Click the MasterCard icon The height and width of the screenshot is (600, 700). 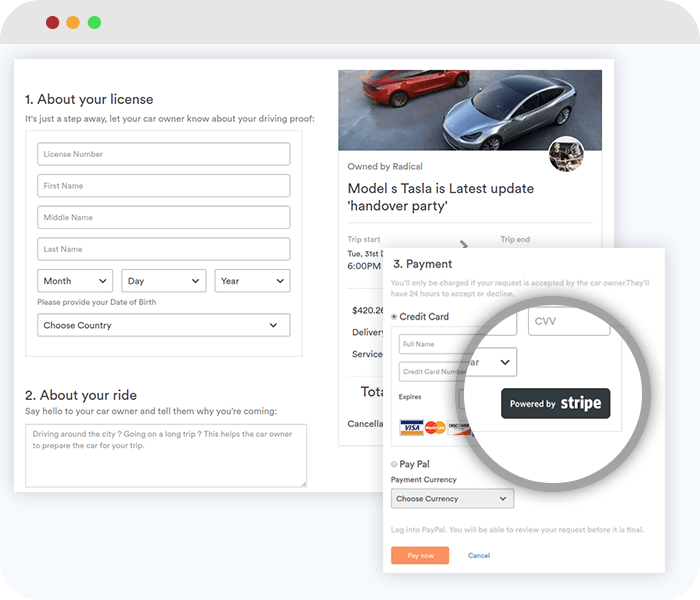pyautogui.click(x=435, y=428)
